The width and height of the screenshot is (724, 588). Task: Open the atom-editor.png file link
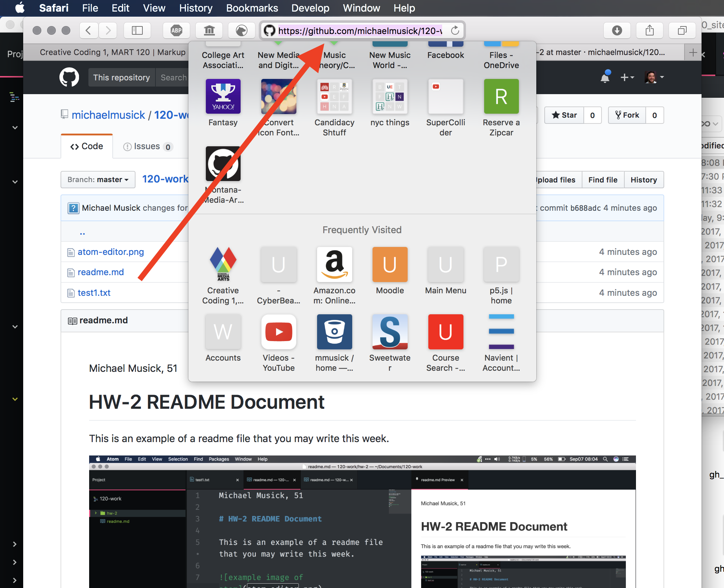[111, 252]
